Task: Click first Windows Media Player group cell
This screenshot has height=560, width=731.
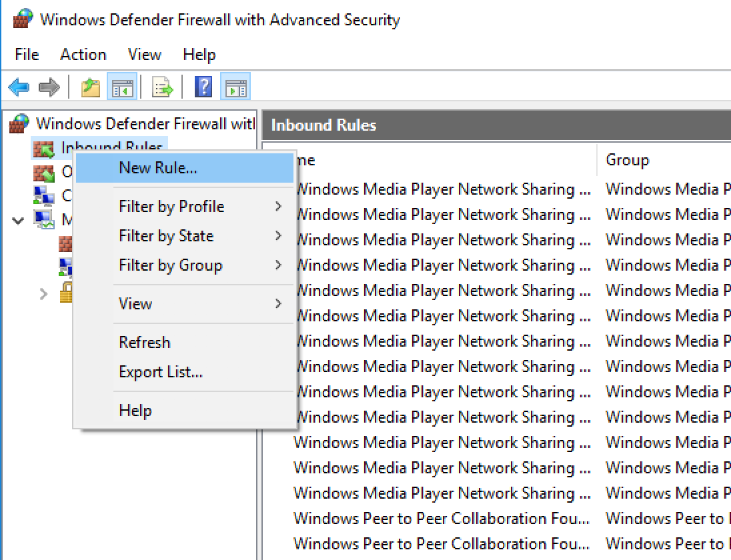Action: (668, 189)
